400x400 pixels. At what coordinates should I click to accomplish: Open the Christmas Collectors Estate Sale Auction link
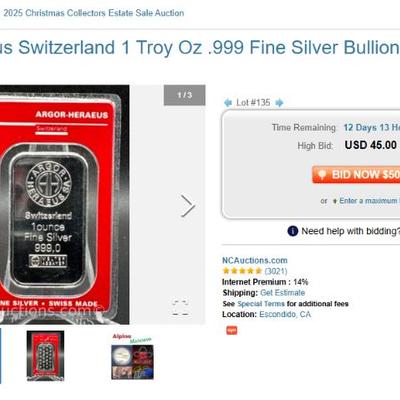tap(94, 13)
